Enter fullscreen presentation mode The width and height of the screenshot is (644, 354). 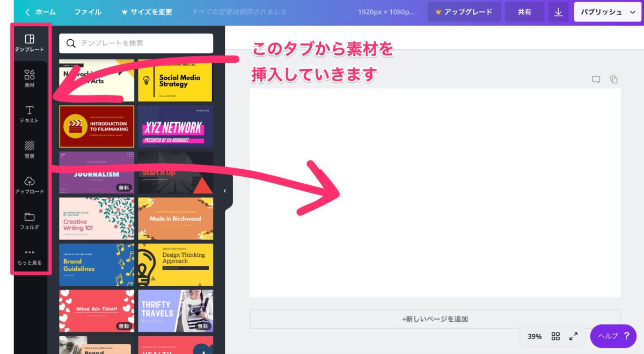[573, 336]
